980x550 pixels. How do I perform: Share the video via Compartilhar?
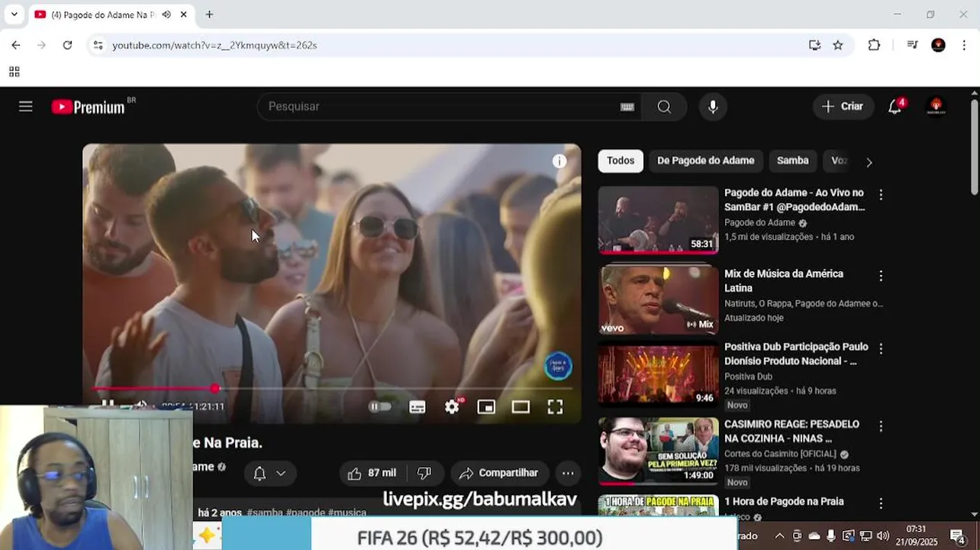tap(499, 474)
